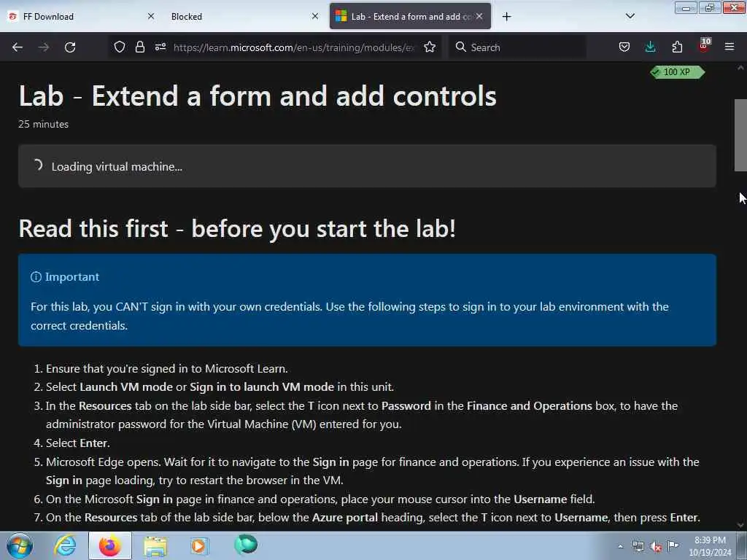The height and width of the screenshot is (560, 747).
Task: Show hidden system tray icons
Action: pos(620,546)
